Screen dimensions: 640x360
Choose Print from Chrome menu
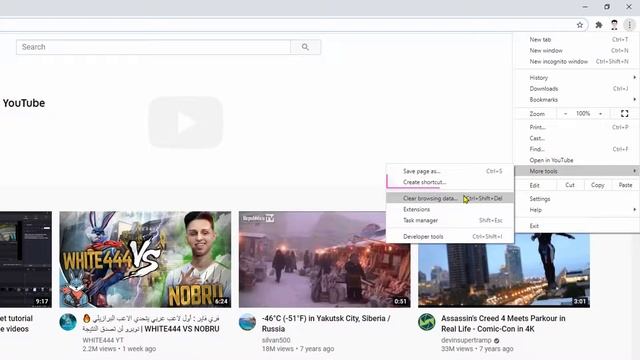(576, 127)
